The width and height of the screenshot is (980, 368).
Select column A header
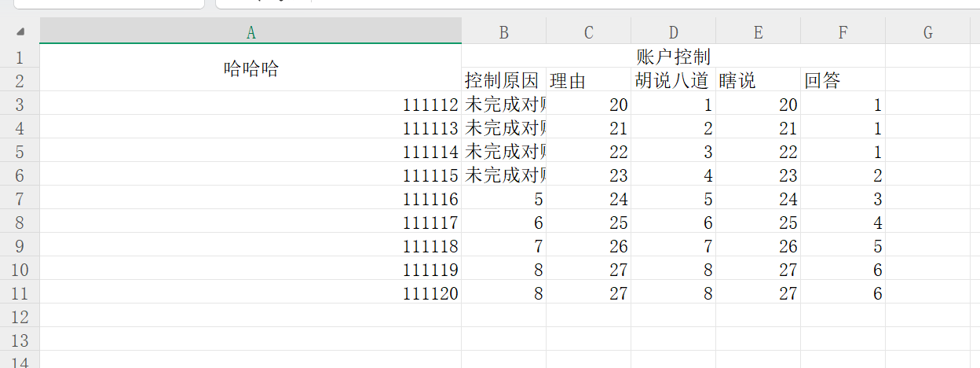[x=250, y=31]
